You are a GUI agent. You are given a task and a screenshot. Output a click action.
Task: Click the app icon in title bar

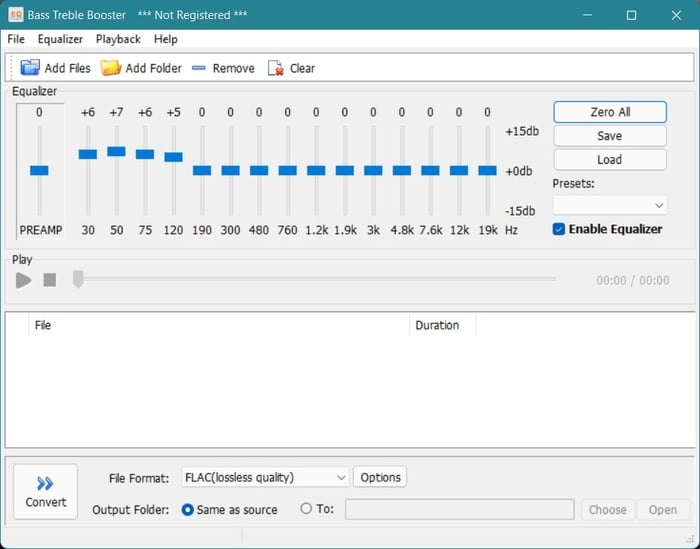click(x=16, y=15)
